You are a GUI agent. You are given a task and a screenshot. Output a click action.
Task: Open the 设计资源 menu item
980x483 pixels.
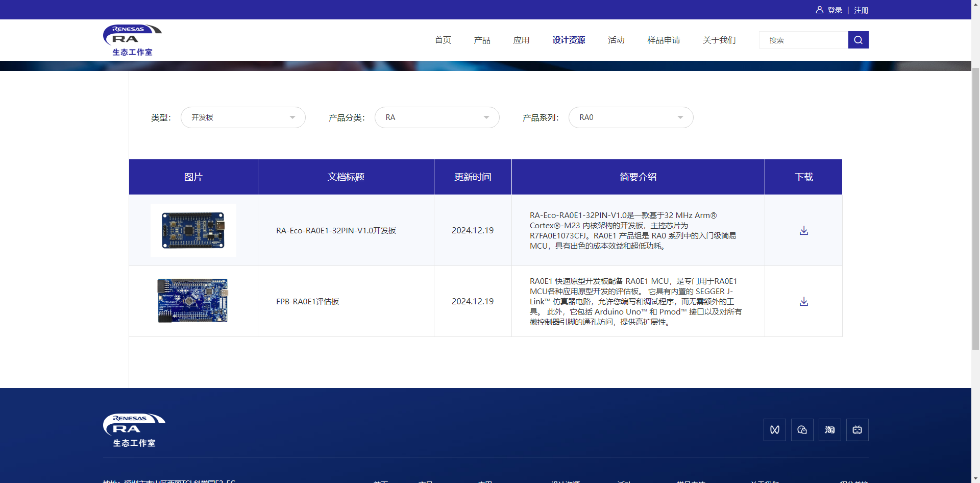pos(569,40)
